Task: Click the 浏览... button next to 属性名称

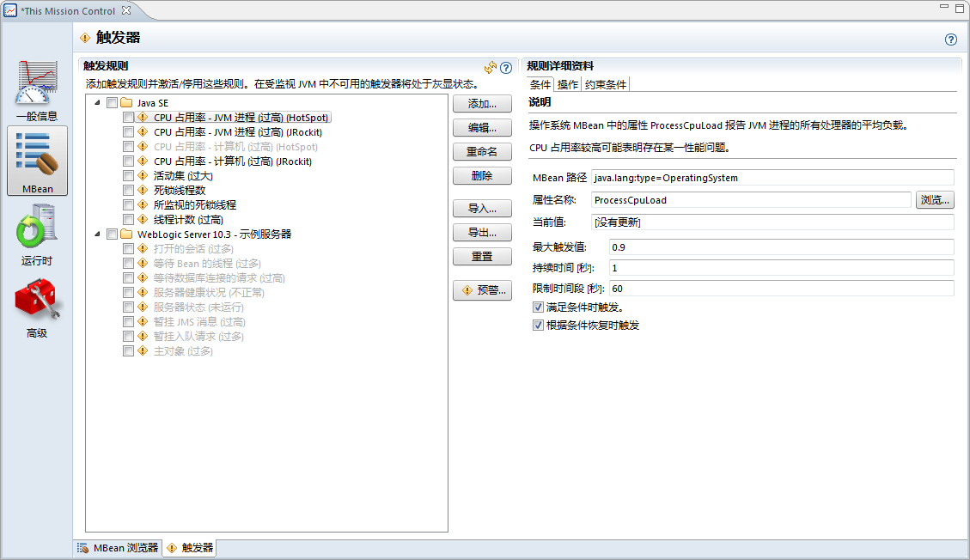Action: click(x=935, y=200)
